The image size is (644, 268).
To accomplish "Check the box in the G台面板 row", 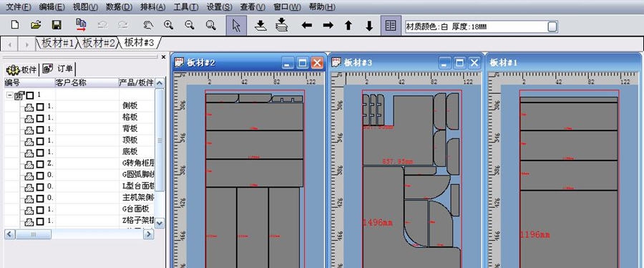I will pyautogui.click(x=40, y=211).
